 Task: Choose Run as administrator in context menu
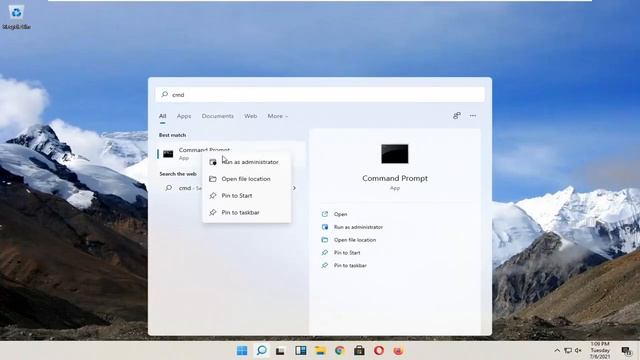[247, 162]
